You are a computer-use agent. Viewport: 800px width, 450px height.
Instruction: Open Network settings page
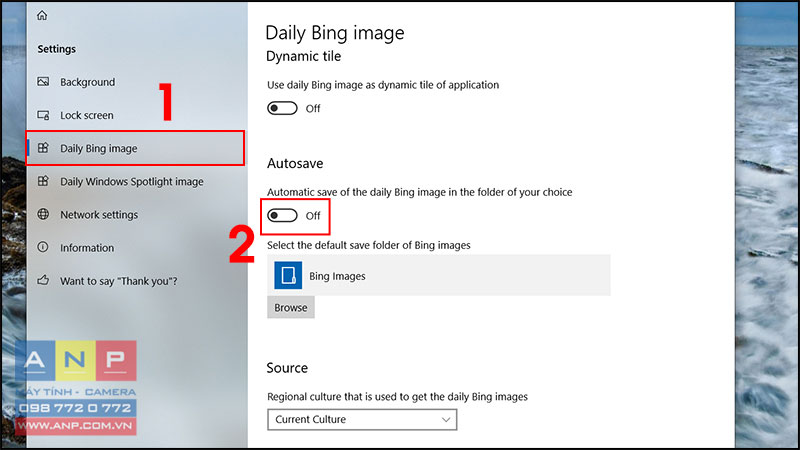135,215
